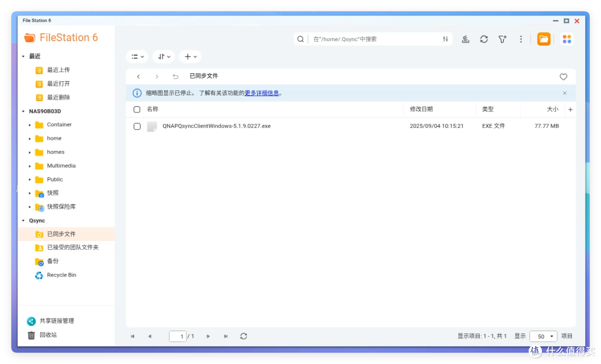This screenshot has height=364, width=601.
Task: Expand the homes folder arrow
Action: click(x=30, y=153)
